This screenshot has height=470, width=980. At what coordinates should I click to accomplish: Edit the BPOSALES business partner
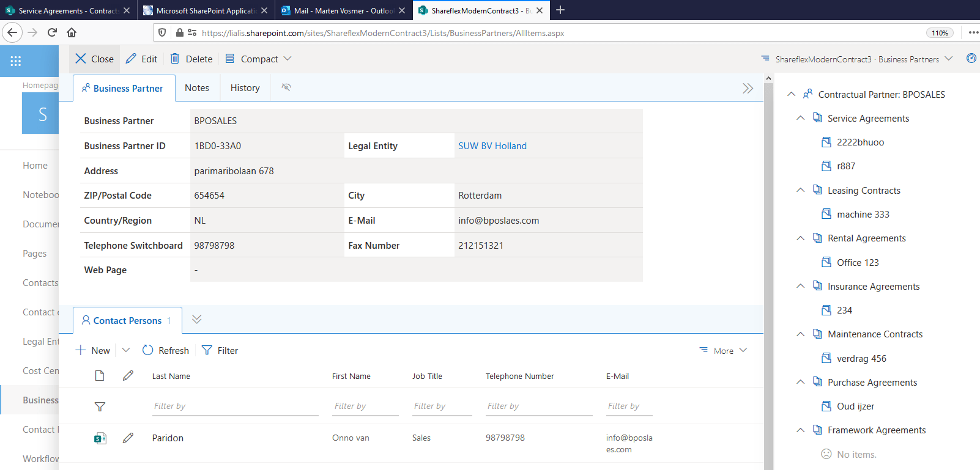[141, 59]
